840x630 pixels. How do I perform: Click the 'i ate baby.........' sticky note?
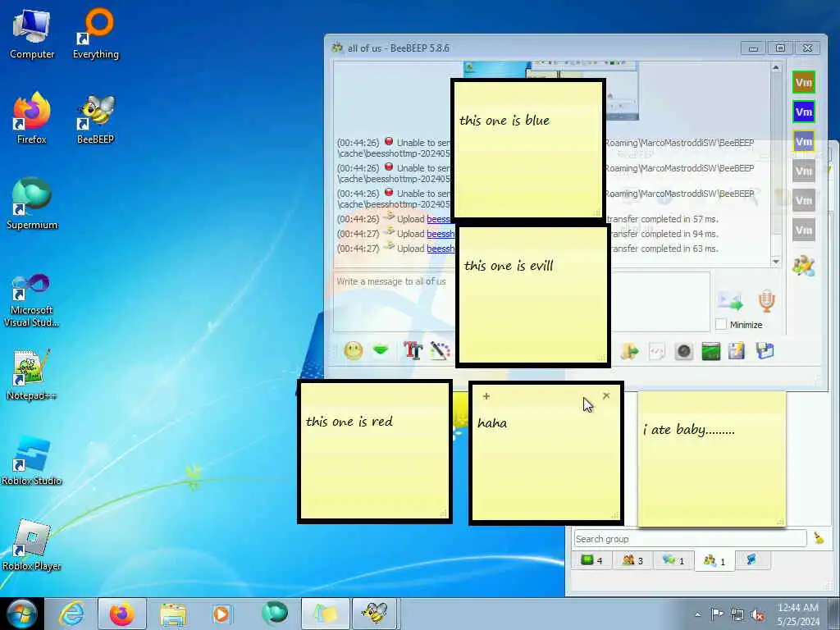[711, 459]
